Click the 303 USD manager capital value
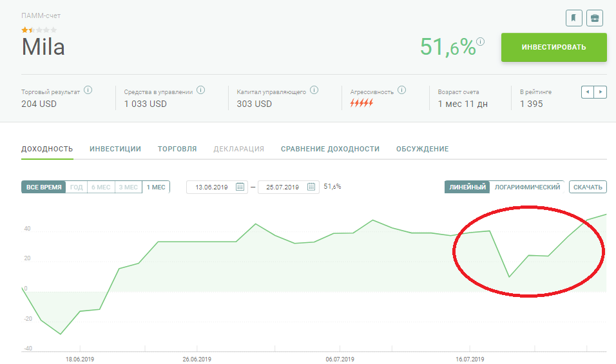This screenshot has width=616, height=364. (254, 104)
